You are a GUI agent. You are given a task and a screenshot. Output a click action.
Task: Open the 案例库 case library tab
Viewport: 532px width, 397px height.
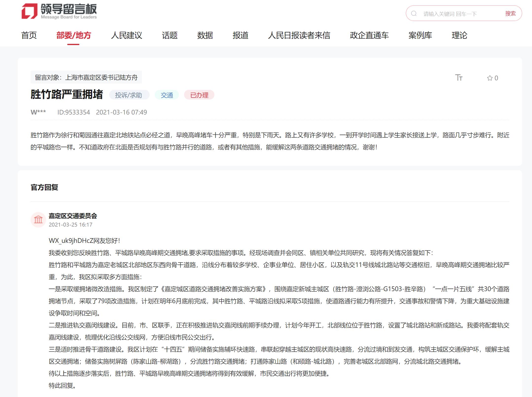[x=420, y=35]
